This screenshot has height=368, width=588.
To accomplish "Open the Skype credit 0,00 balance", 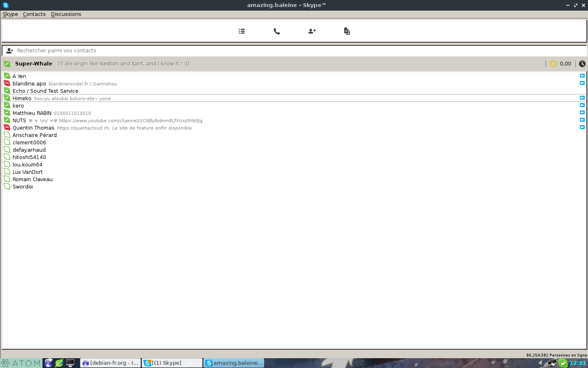I will 566,64.
